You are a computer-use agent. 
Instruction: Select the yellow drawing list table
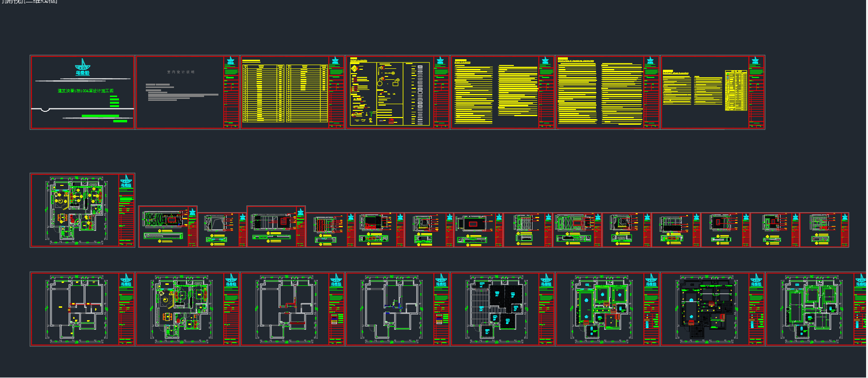(x=285, y=93)
